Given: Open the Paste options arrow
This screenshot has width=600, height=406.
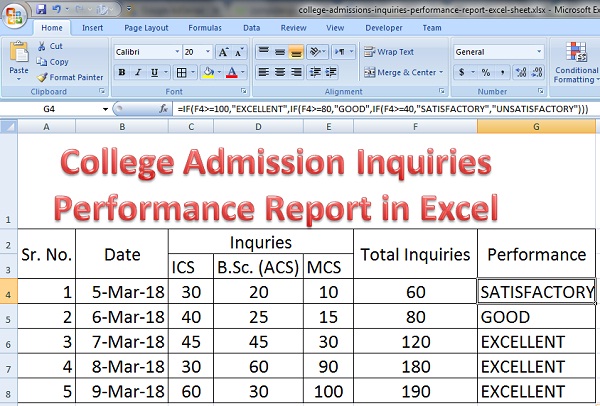Looking at the screenshot, I should coord(19,79).
